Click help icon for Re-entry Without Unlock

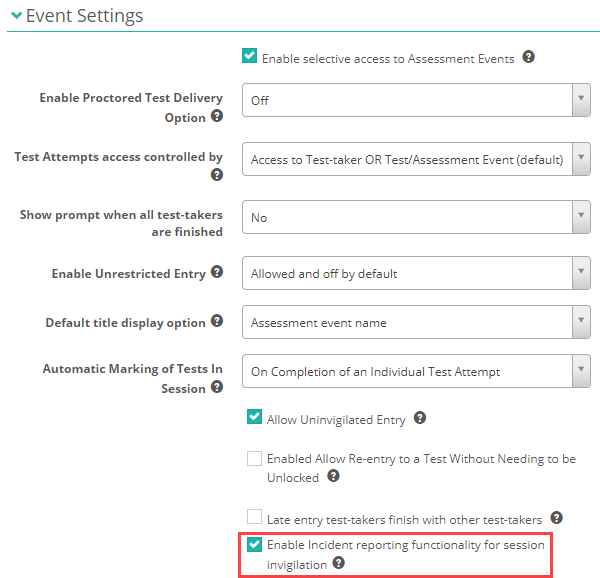click(x=333, y=477)
